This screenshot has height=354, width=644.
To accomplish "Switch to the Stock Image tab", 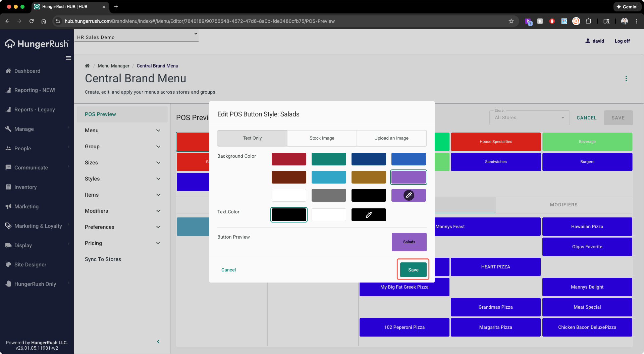I will coord(322,138).
